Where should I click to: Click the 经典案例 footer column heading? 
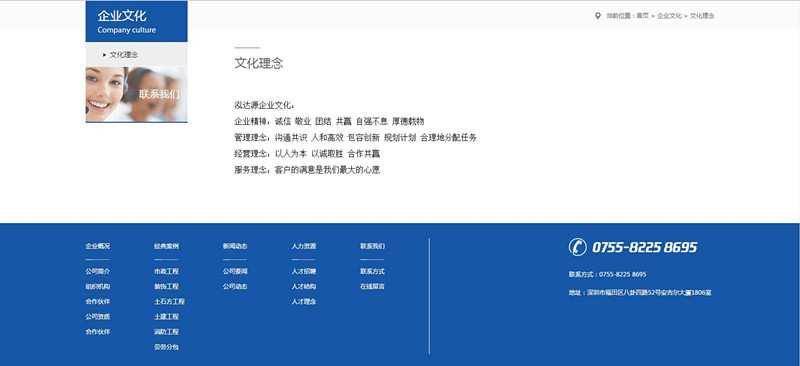(166, 246)
